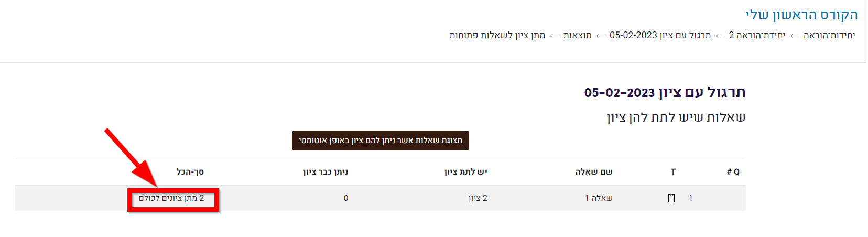Open breadcrumb יחידת־הוראה 2
Image resolution: width=868 pixels, height=237 pixels.
point(757,35)
